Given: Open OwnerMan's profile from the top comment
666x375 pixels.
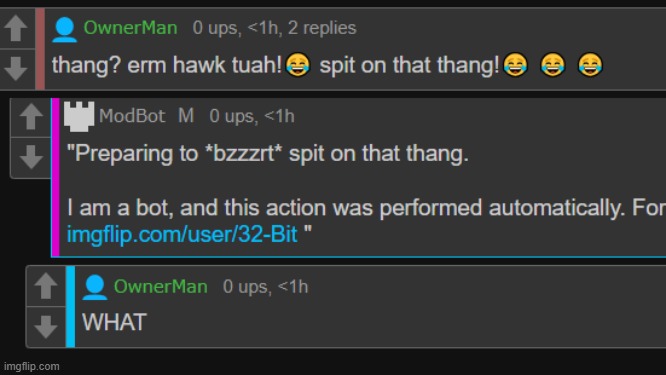Looking at the screenshot, I should point(130,28).
